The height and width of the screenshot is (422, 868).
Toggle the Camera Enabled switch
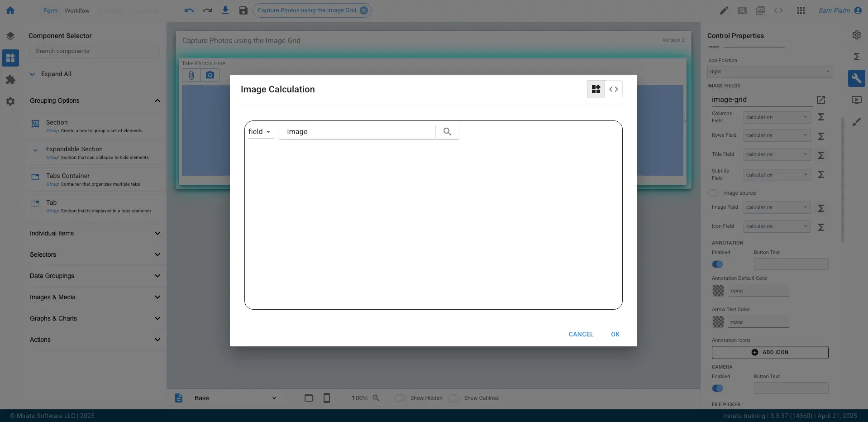(x=718, y=388)
